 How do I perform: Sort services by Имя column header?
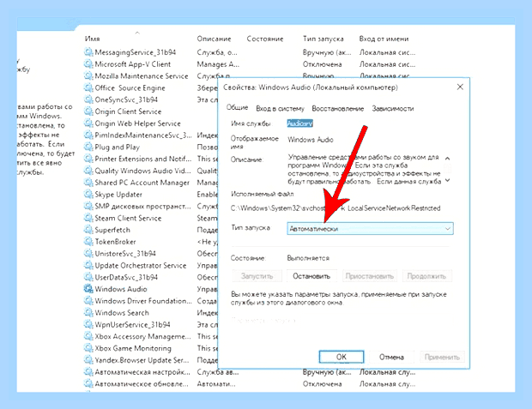(x=93, y=39)
